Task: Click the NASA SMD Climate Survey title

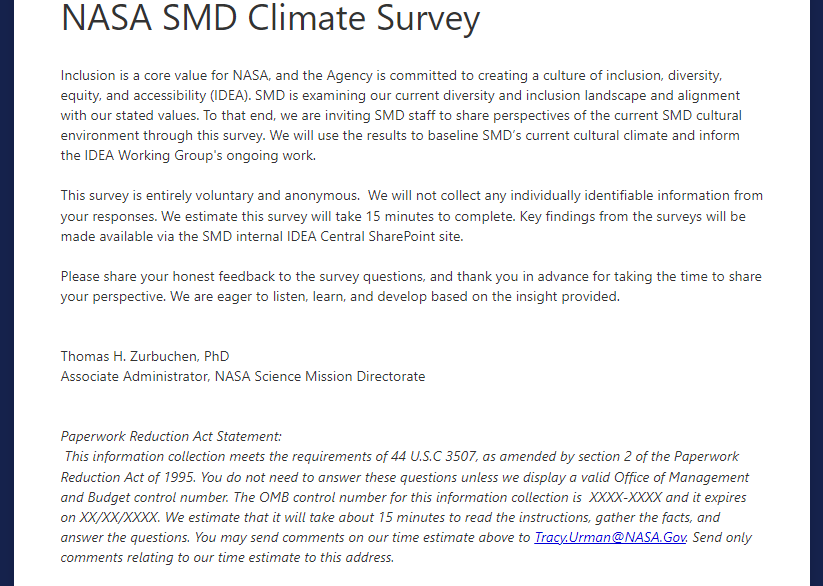Action: coord(271,19)
